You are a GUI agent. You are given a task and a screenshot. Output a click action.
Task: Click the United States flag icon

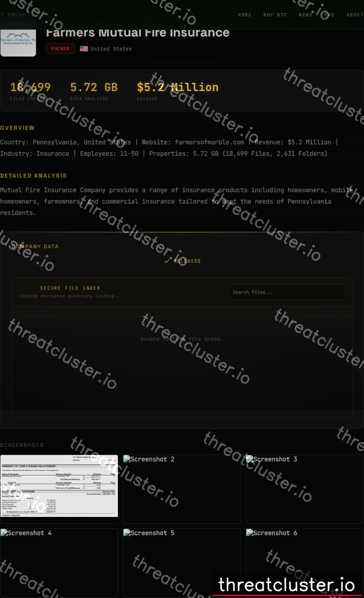[x=84, y=49]
